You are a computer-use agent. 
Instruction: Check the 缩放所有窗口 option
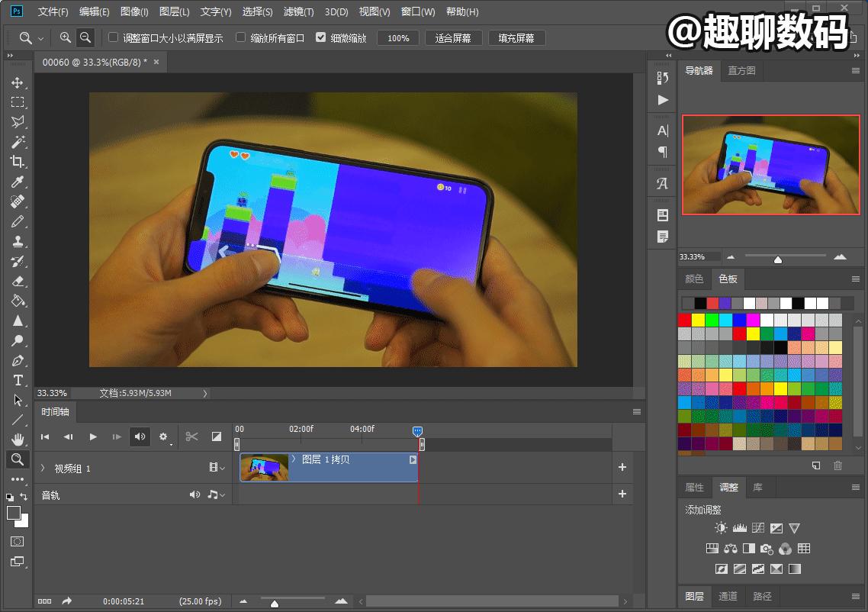[x=241, y=37]
